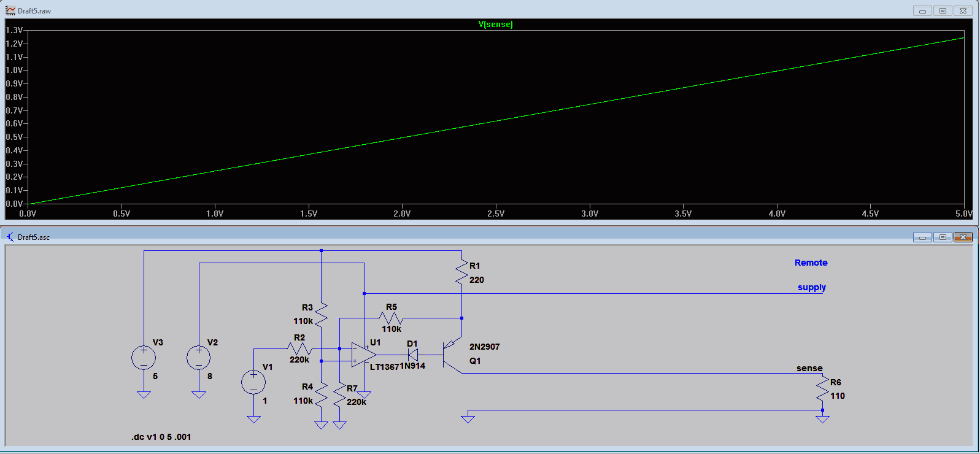Click the Q1 reference label
Image resolution: width=980 pixels, height=454 pixels.
pos(475,361)
